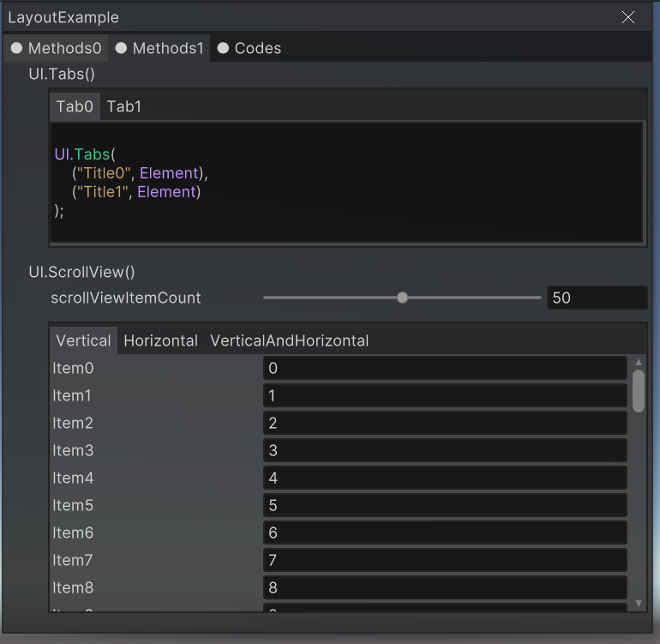Viewport: 660px width, 644px height.
Task: Click the scroll view up arrow
Action: (638, 362)
